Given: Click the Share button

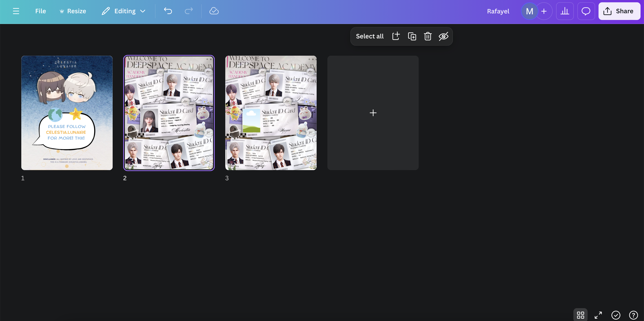Looking at the screenshot, I should 619,11.
